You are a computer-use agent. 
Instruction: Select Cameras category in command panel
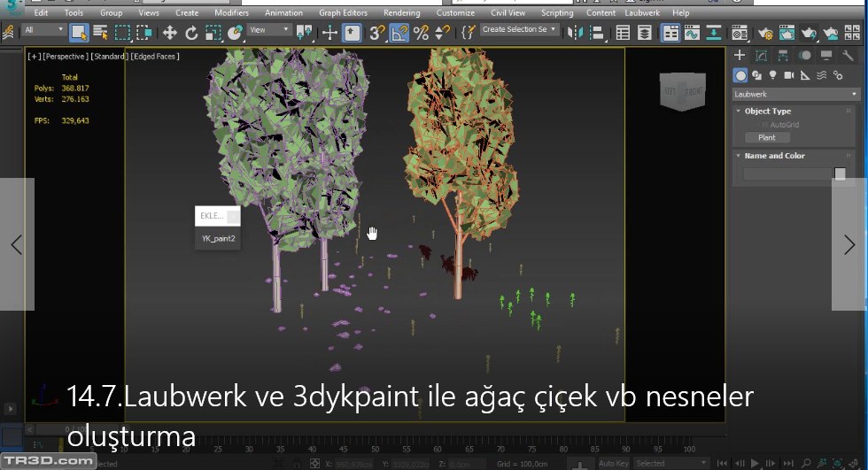tap(789, 75)
